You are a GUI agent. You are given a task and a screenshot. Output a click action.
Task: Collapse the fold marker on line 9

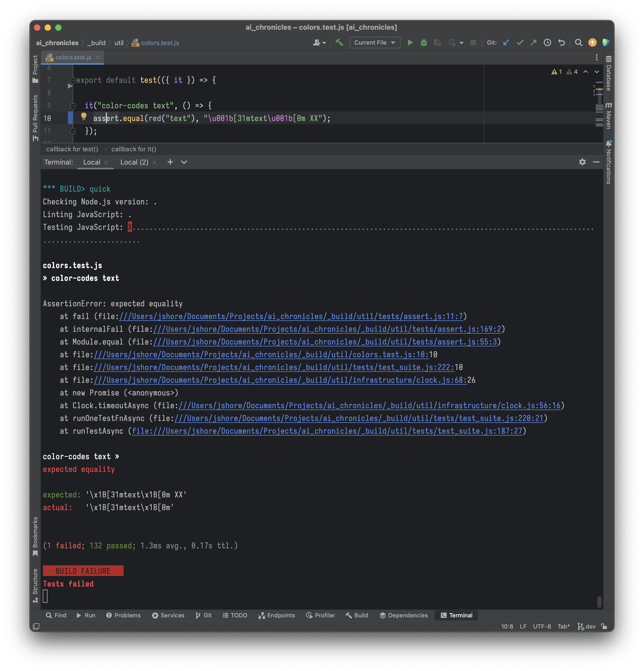coord(73,105)
